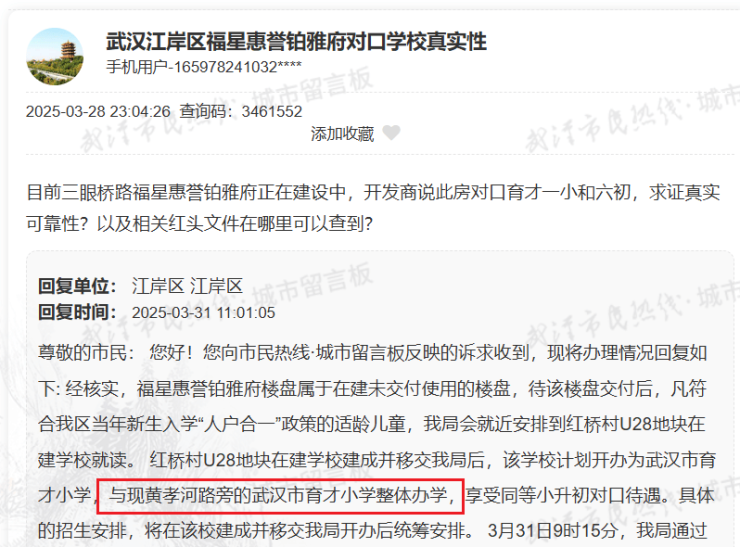Viewport: 740px width, 547px height.
Task: Click the post timestamp 2025-03-28 23:04:26
Action: pyautogui.click(x=98, y=111)
